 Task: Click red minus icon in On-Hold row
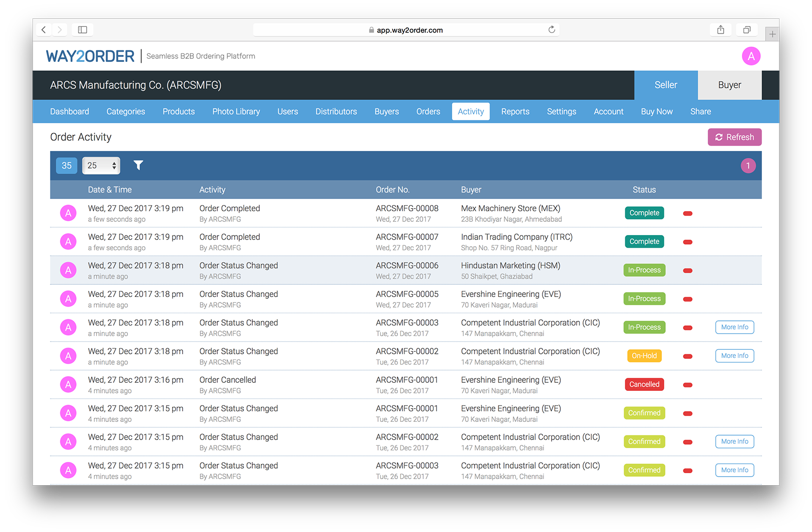[688, 356]
